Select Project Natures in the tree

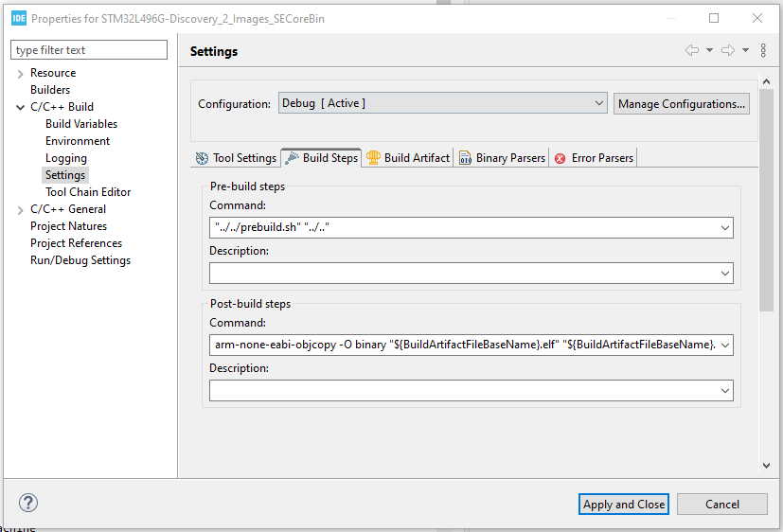[x=68, y=226]
